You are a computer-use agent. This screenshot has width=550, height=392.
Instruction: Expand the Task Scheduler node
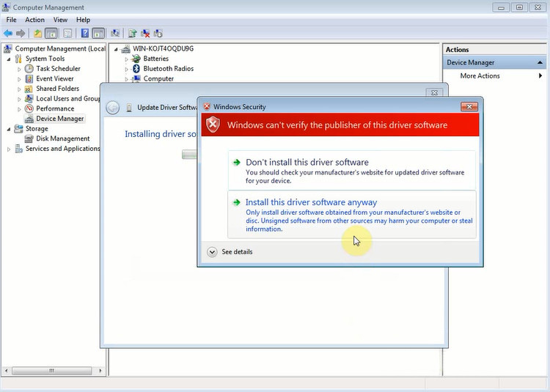pos(19,69)
